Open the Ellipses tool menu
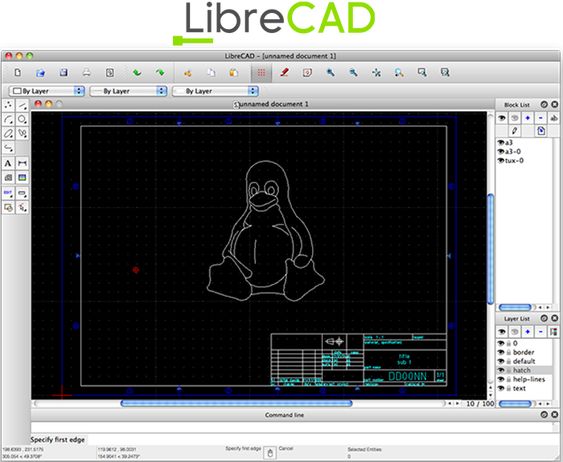 click(8, 134)
